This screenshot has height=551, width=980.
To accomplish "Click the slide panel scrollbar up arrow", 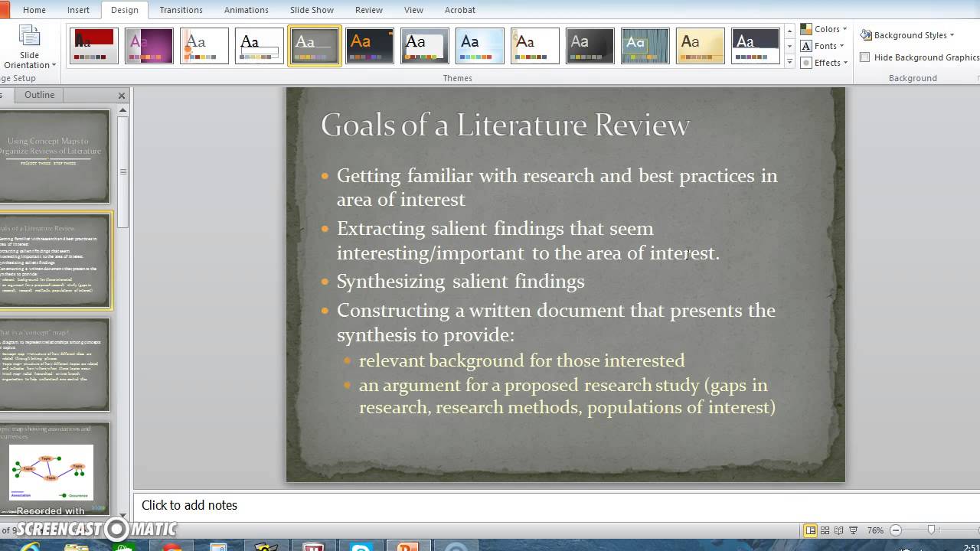I will pyautogui.click(x=122, y=110).
